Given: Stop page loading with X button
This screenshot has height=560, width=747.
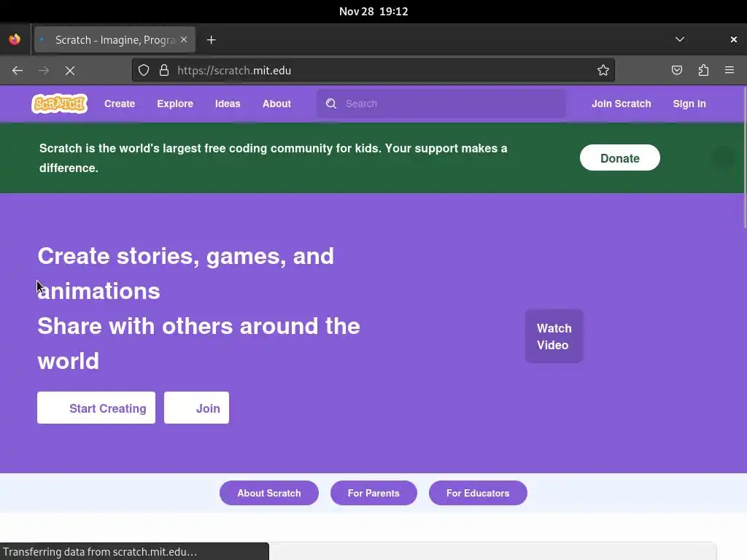Looking at the screenshot, I should coord(70,71).
